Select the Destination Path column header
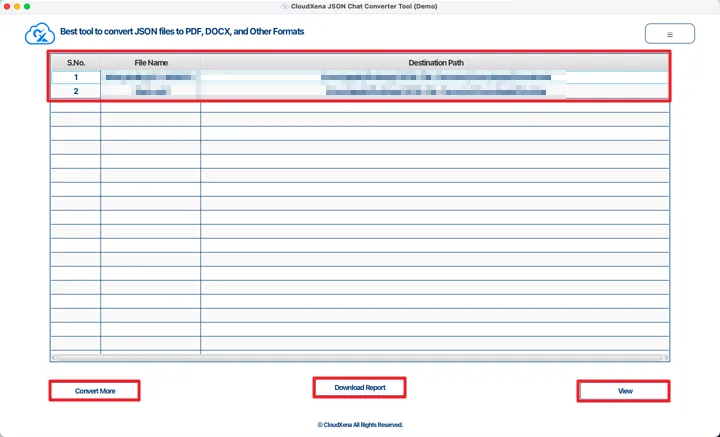The width and height of the screenshot is (720, 437). [435, 63]
